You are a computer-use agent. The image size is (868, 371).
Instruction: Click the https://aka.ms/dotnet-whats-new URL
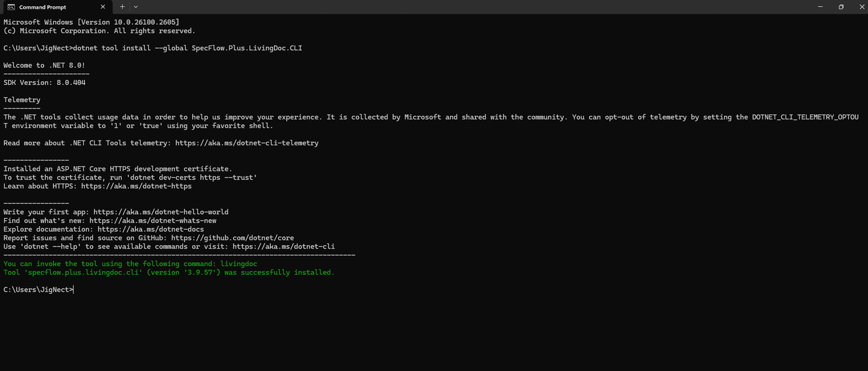[x=153, y=220]
